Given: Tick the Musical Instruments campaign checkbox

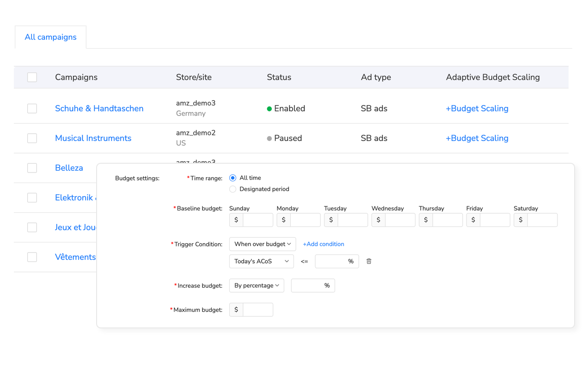Looking at the screenshot, I should pyautogui.click(x=32, y=138).
